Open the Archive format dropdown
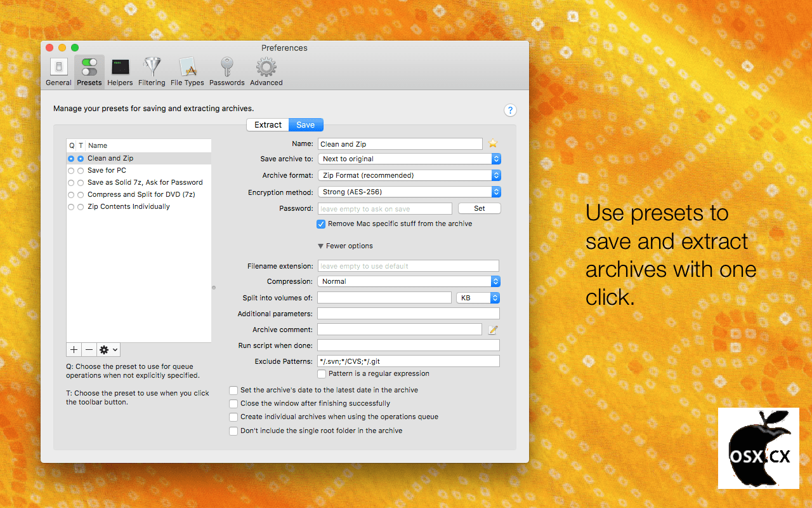812x508 pixels. click(x=409, y=175)
